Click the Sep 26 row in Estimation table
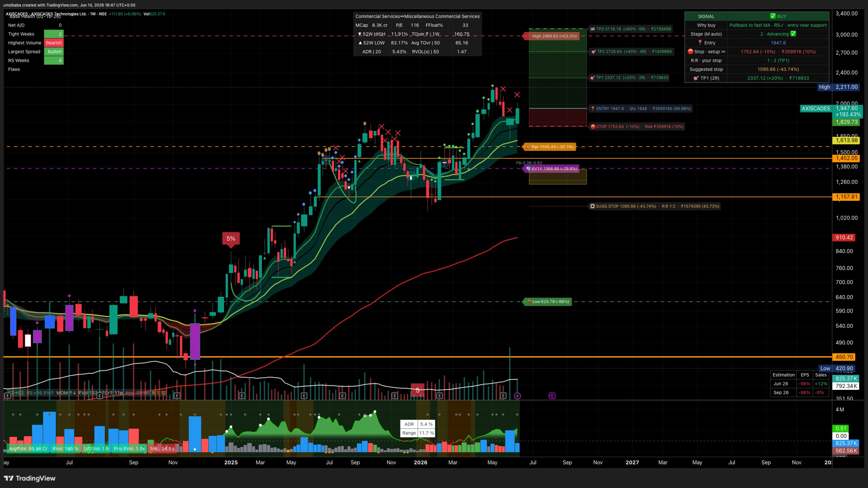The width and height of the screenshot is (868, 488). [800, 392]
